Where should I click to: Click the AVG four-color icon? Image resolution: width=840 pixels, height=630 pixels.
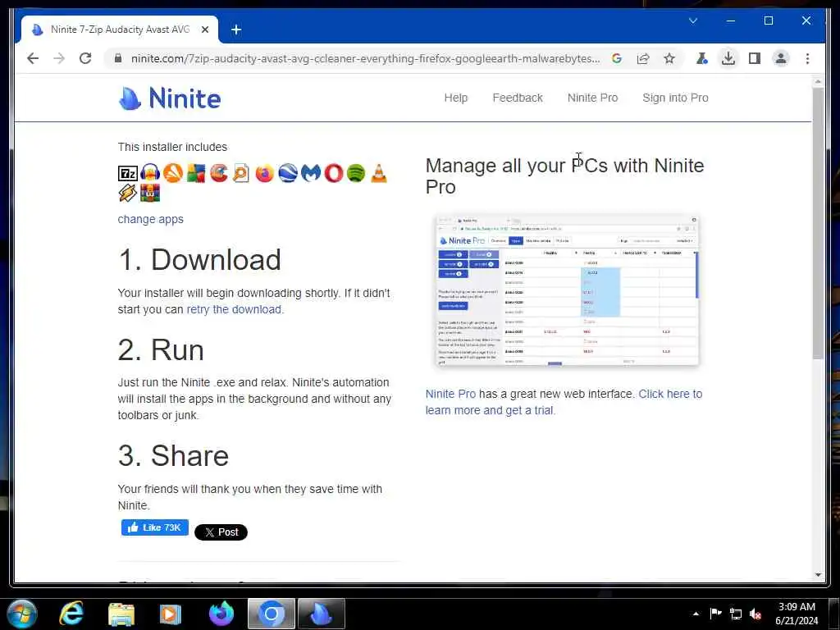coord(196,173)
